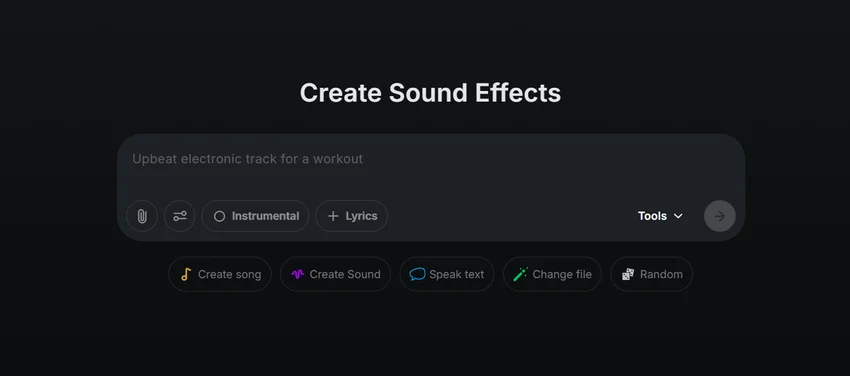Generate a Random prompt
The width and height of the screenshot is (850, 376).
click(x=652, y=274)
